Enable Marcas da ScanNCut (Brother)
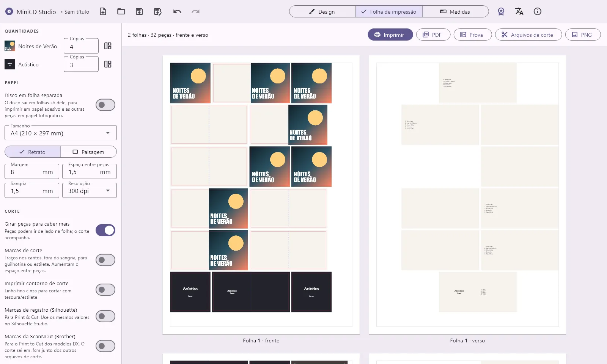607x364 pixels. coord(105,346)
